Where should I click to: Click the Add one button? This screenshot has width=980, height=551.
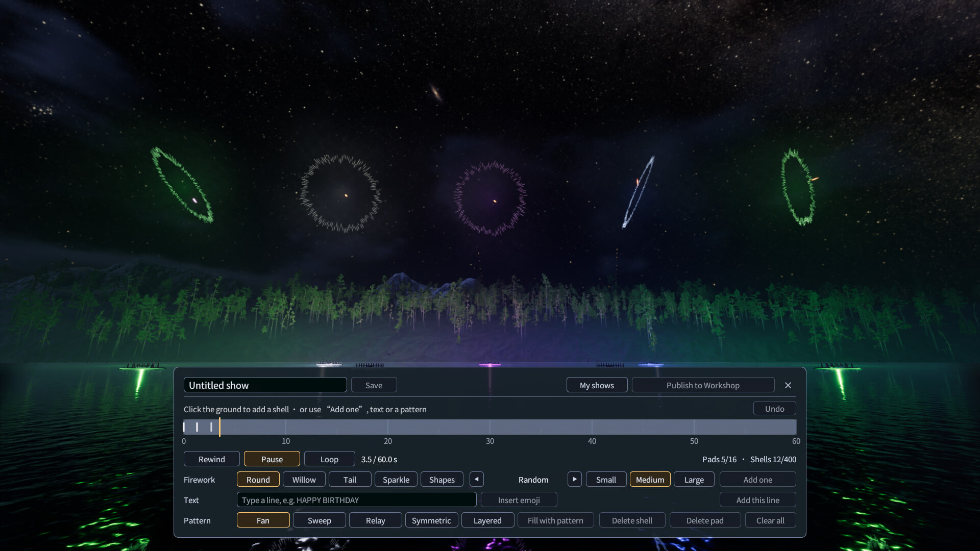point(758,479)
